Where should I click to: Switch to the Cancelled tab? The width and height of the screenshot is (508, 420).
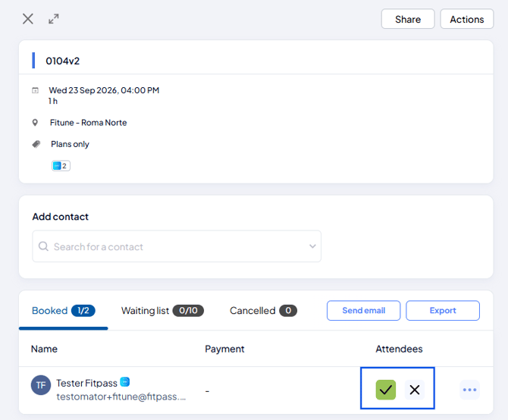point(263,311)
